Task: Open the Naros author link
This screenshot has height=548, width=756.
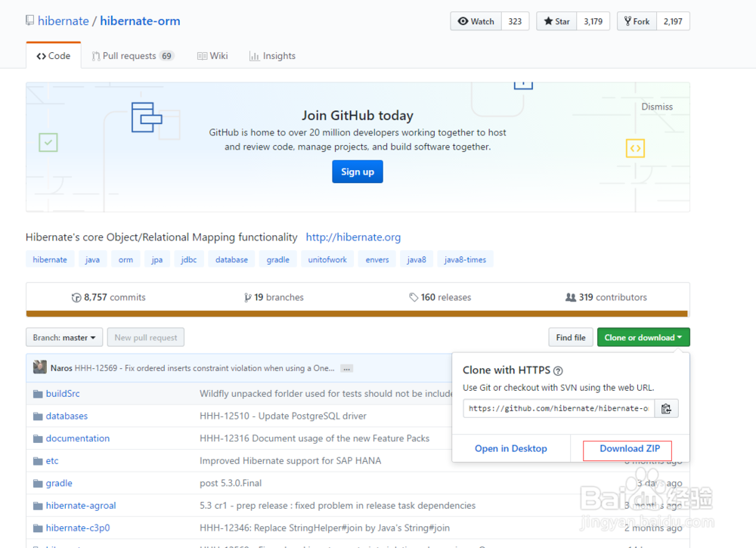Action: point(61,368)
